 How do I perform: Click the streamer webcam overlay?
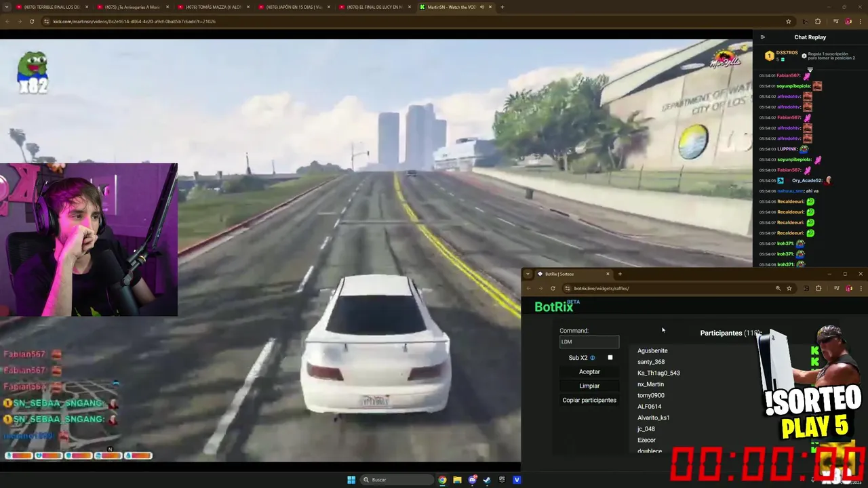[89, 239]
